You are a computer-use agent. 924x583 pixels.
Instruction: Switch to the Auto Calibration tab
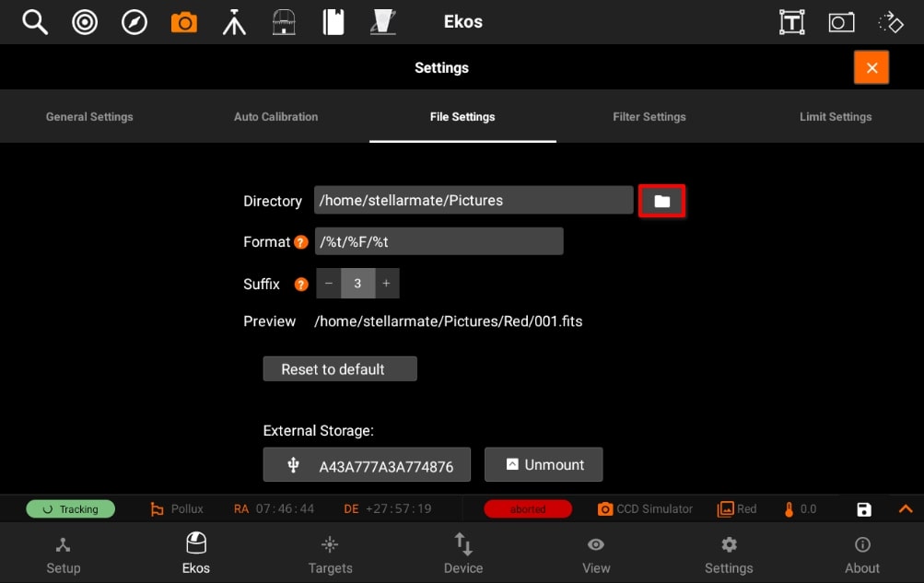click(275, 117)
